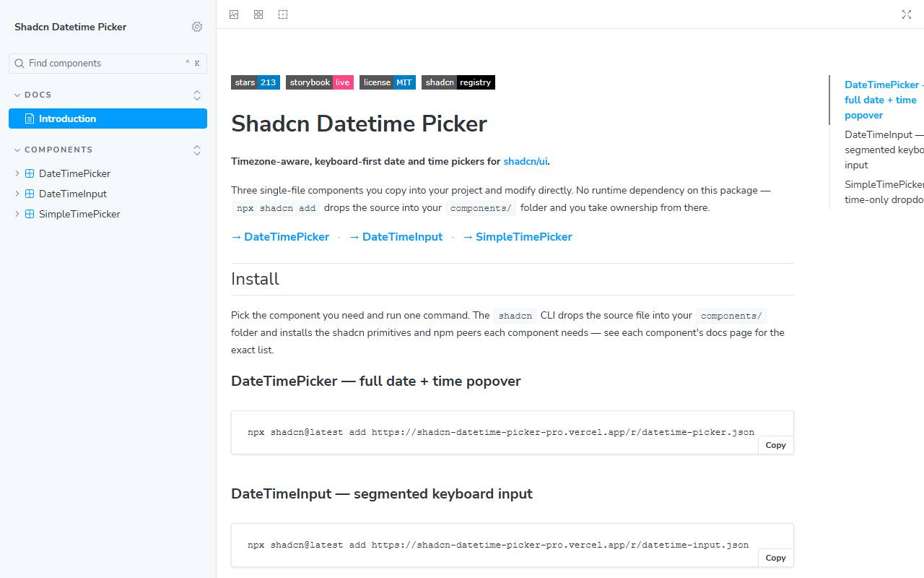
Task: Click the Install section heading
Action: [x=255, y=279]
